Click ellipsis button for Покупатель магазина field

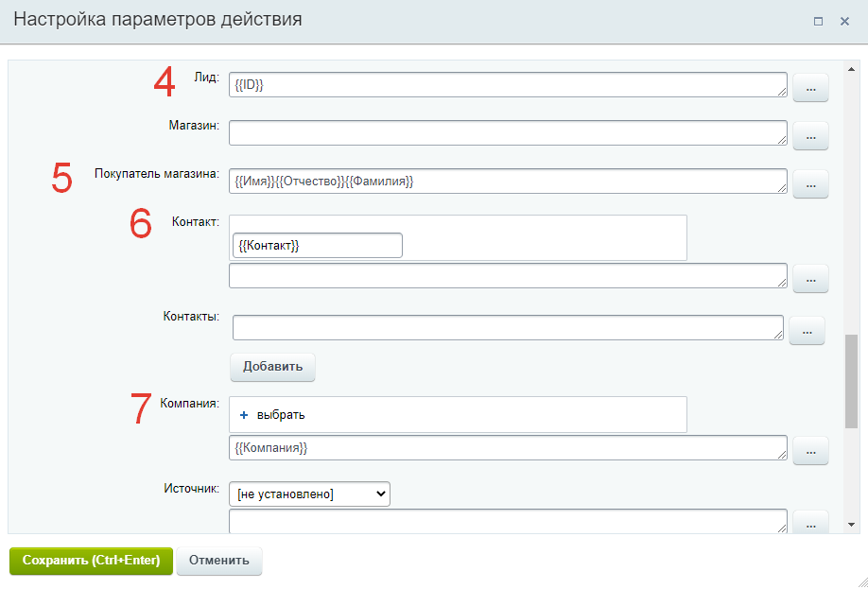point(809,184)
